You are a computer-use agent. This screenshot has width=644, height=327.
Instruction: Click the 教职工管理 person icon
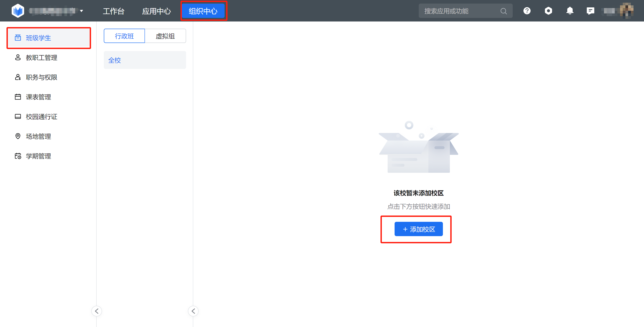coord(18,57)
